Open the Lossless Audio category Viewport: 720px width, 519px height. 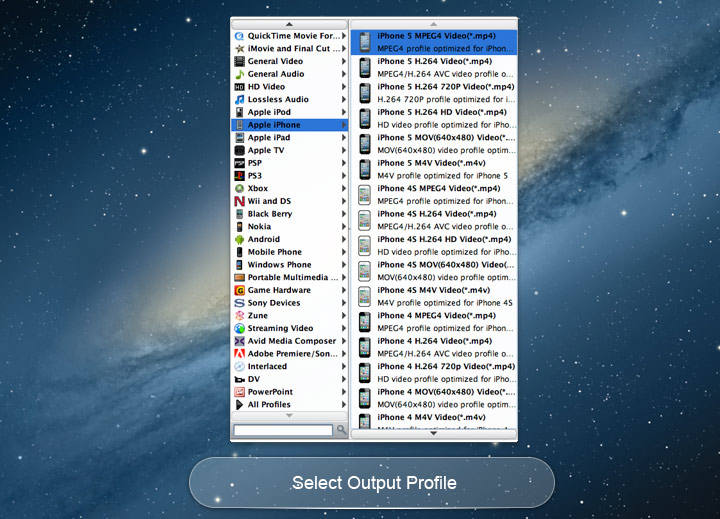[289, 99]
